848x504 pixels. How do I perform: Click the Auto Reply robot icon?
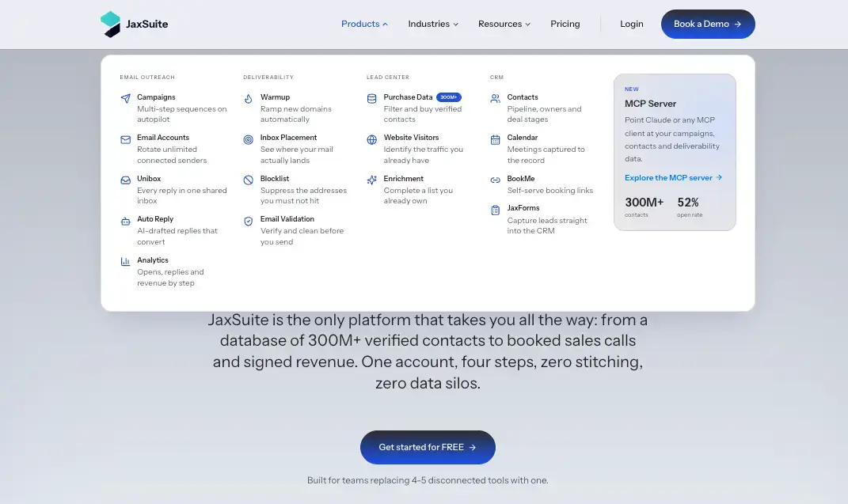[x=125, y=221]
